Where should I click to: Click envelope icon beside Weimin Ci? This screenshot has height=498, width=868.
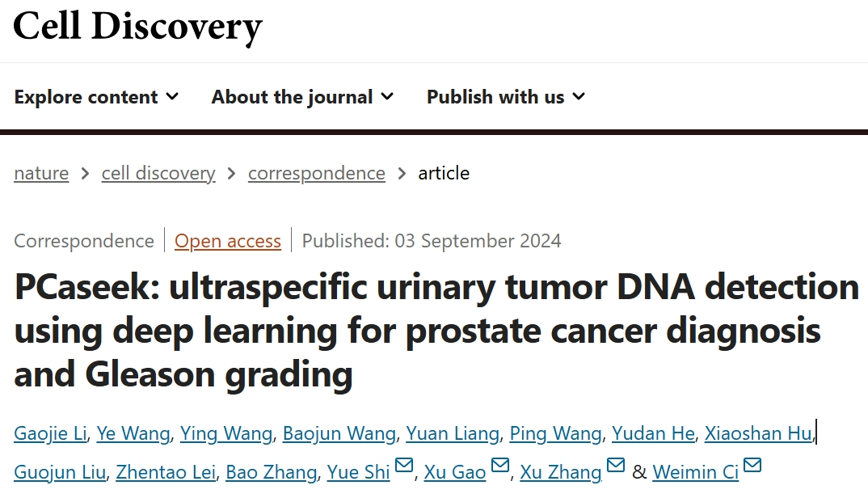pyautogui.click(x=752, y=466)
